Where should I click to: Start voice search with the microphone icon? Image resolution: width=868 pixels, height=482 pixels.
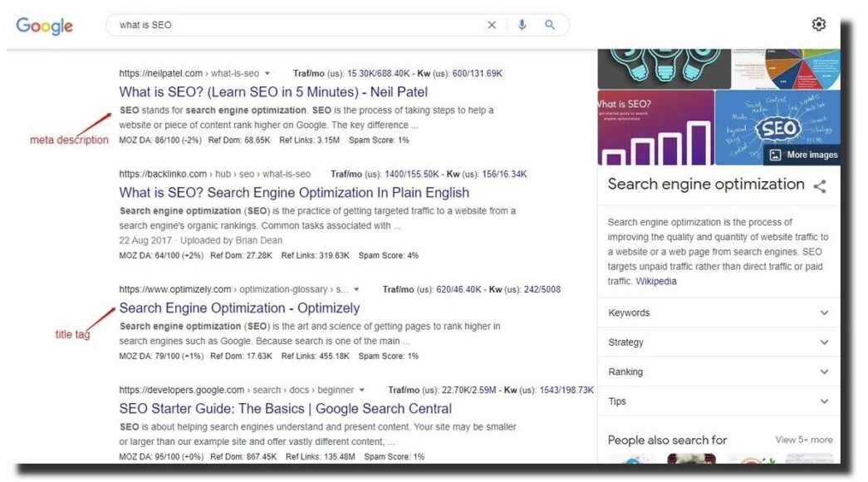click(x=522, y=25)
